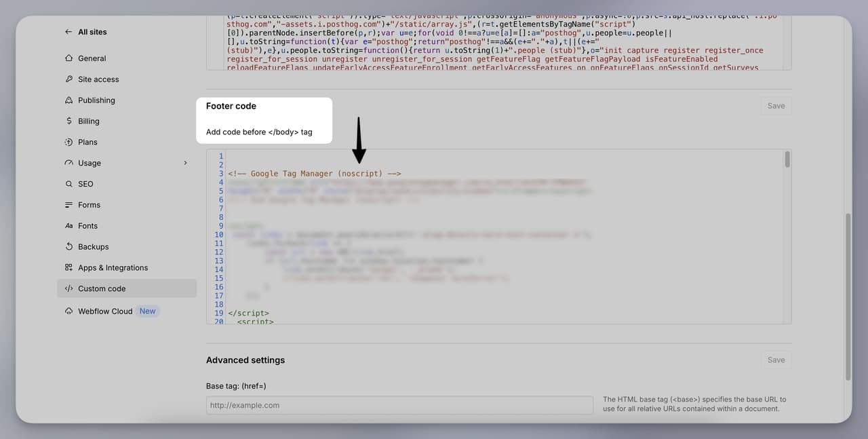Click the Advanced settings heading
This screenshot has height=439, width=868.
click(x=245, y=360)
